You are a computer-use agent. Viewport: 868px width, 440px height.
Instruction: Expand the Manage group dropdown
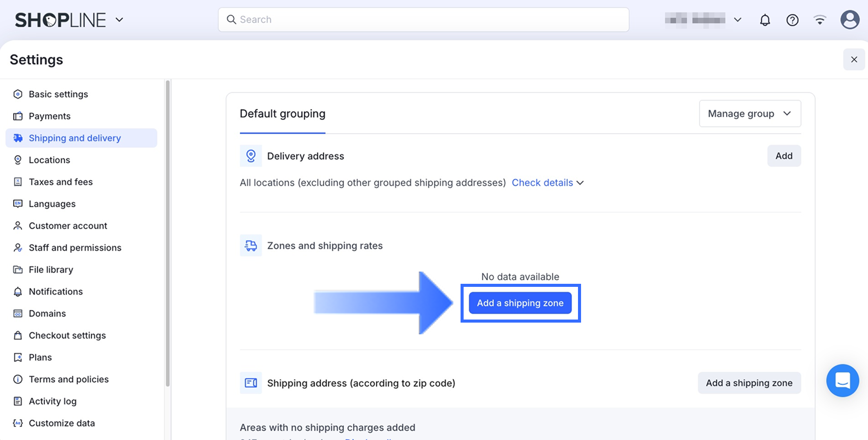click(750, 113)
